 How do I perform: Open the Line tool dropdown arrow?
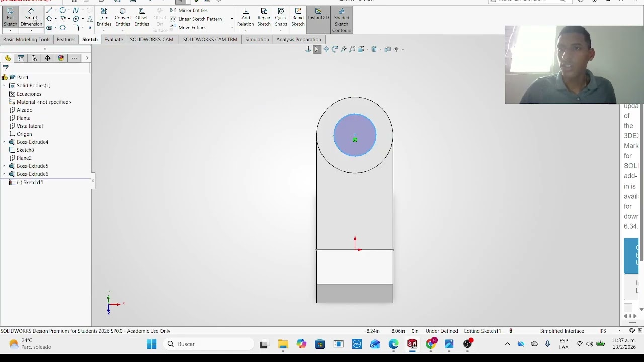tap(55, 10)
